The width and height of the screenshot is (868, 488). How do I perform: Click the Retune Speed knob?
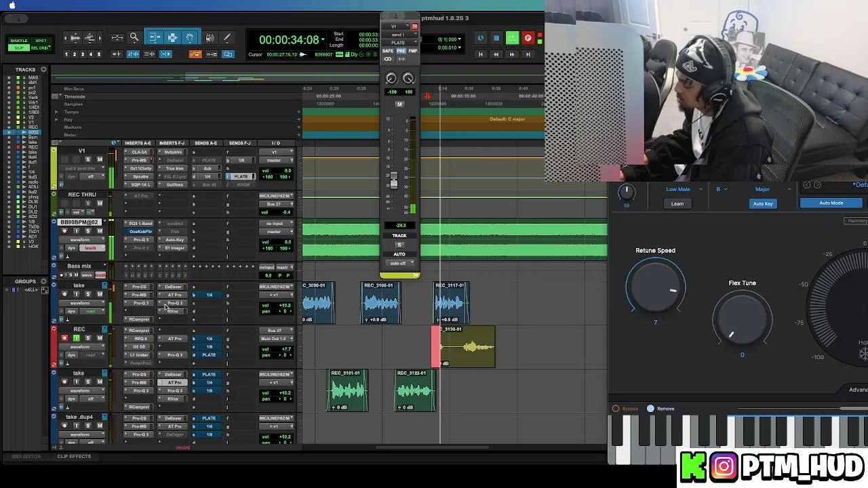point(655,287)
